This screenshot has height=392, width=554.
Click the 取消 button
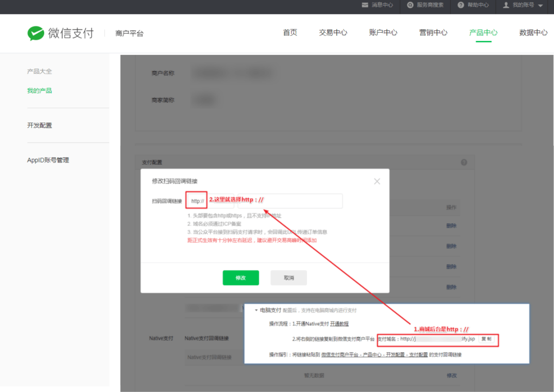pos(289,278)
